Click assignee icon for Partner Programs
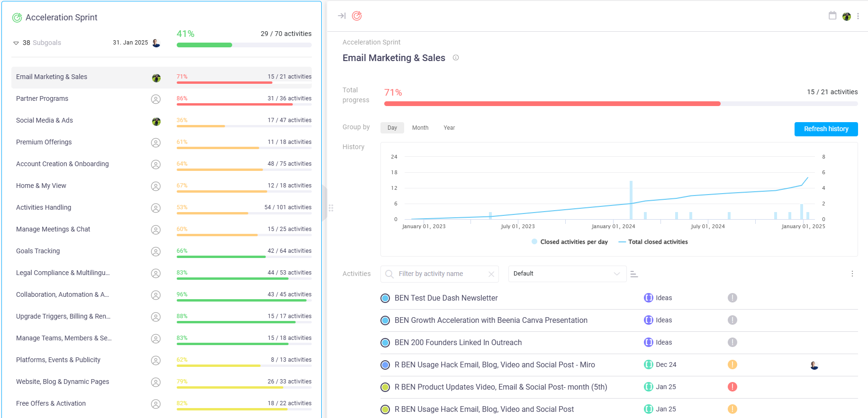868x418 pixels. pyautogui.click(x=155, y=99)
